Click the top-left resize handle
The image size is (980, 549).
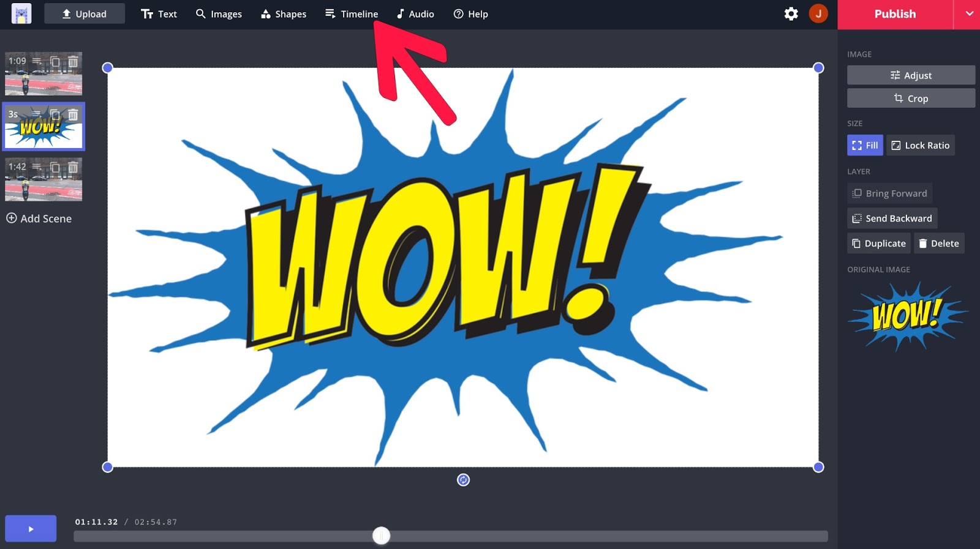107,67
